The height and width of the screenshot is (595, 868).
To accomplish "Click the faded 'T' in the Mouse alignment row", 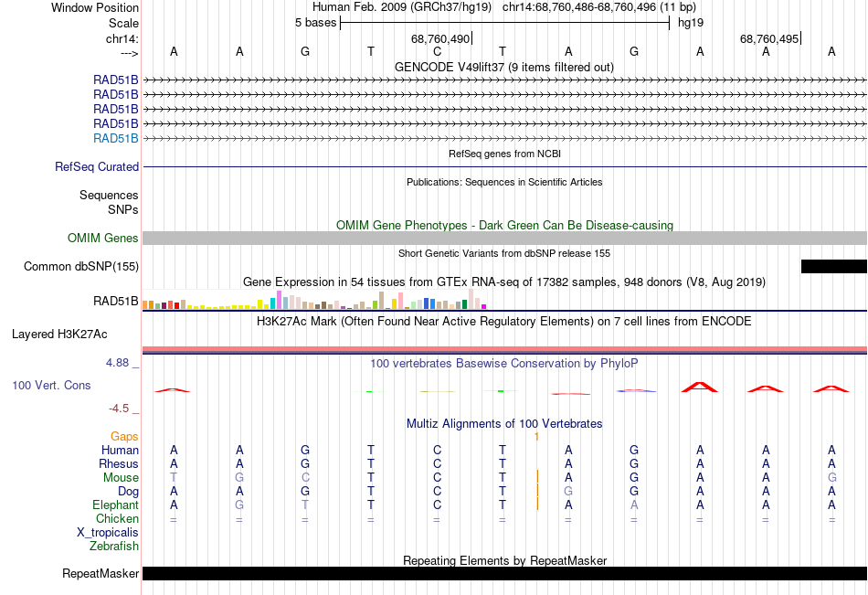I will coord(174,477).
